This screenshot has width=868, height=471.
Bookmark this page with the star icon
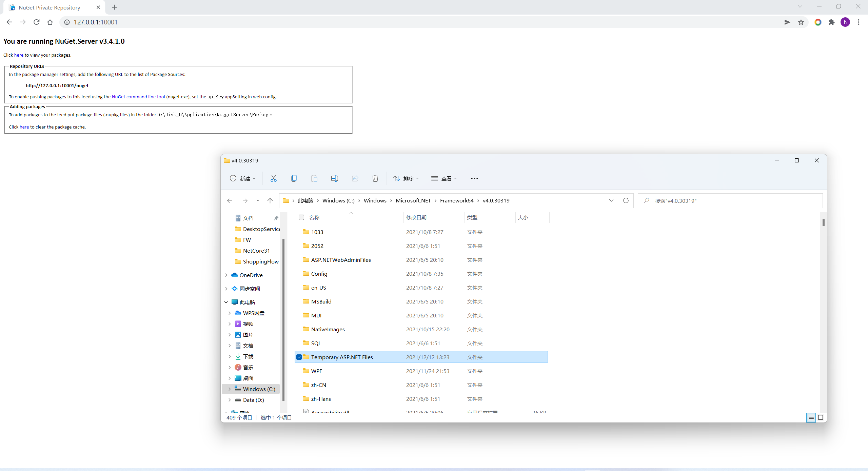(x=801, y=22)
